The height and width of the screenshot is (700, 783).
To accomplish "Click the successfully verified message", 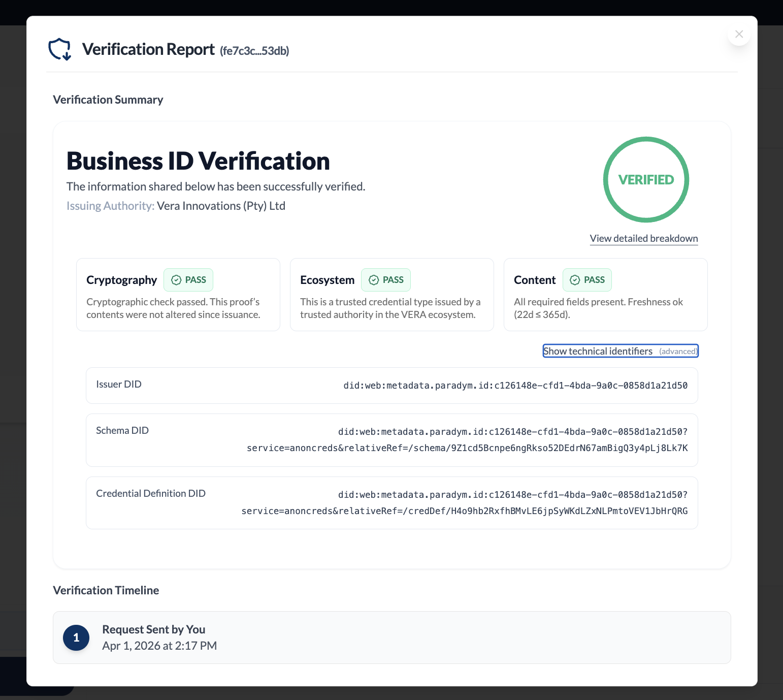I will (216, 186).
